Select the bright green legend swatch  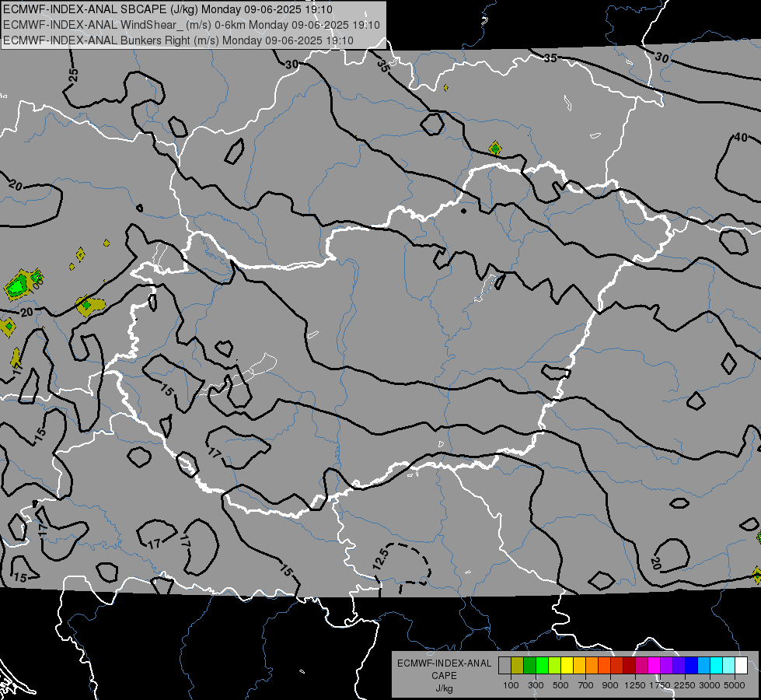pyautogui.click(x=542, y=665)
